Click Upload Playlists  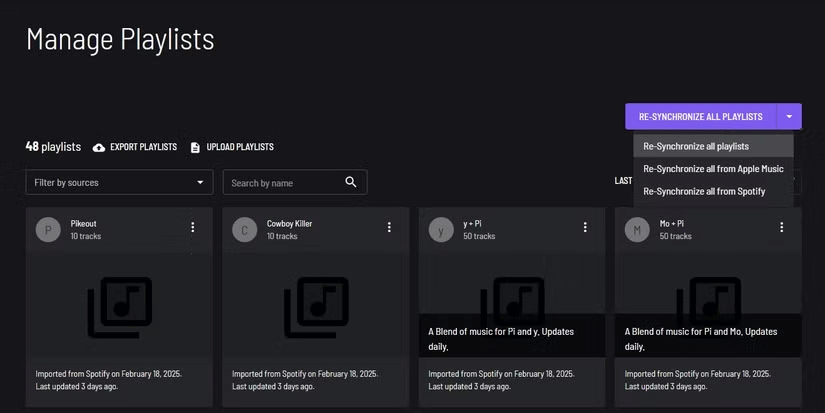(232, 147)
